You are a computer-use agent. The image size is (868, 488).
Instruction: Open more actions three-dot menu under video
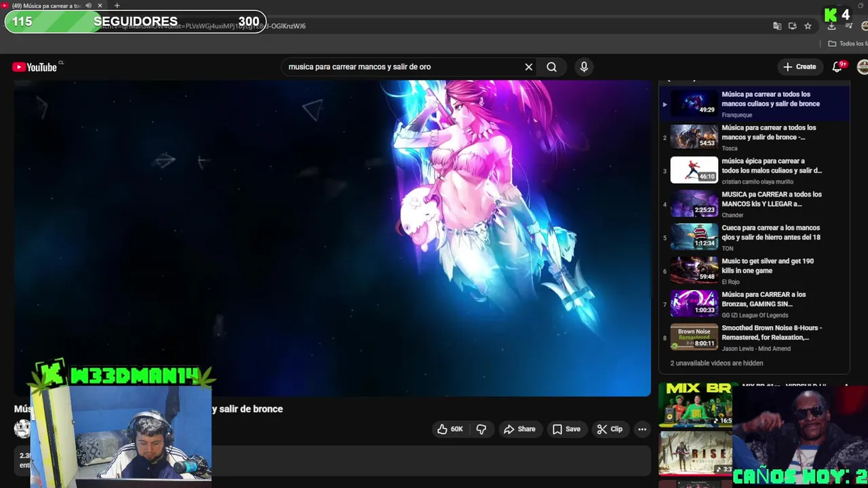642,429
